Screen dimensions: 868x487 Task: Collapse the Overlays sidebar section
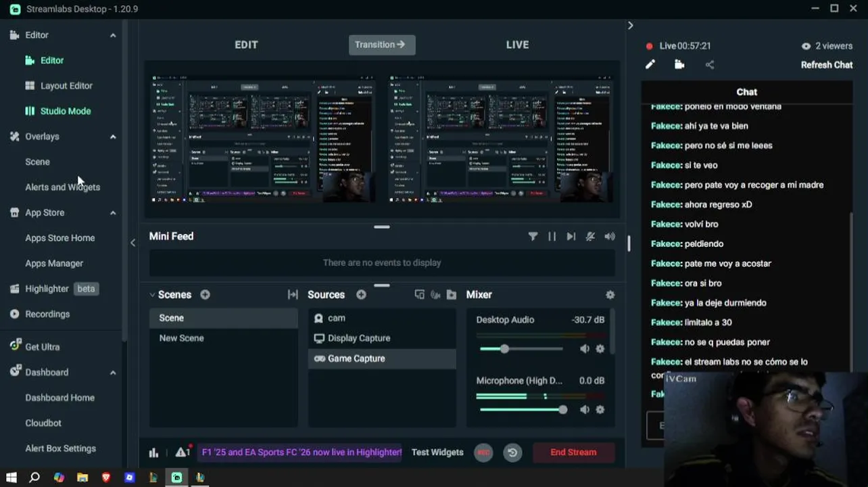pos(113,137)
